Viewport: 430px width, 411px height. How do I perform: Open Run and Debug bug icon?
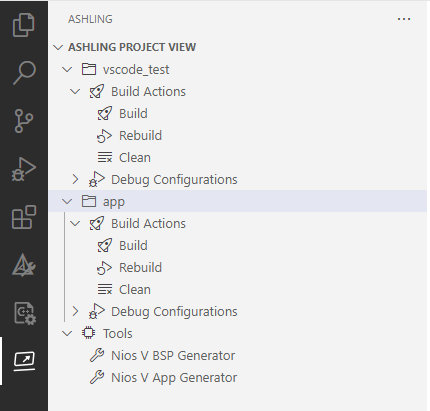23,169
